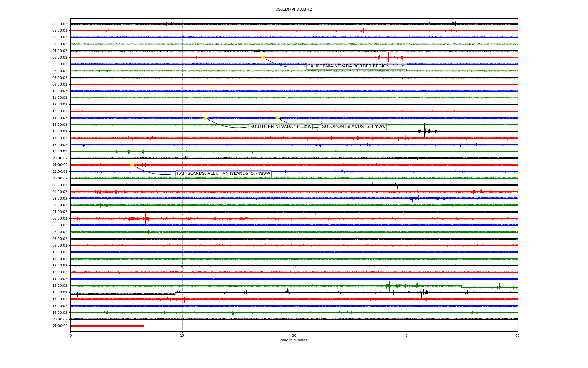This screenshot has height=368, width=588.
Task: Click the CALIFORNIA-NEVADA BORDER REGION 3.1 ml label
Action: pyautogui.click(x=356, y=66)
